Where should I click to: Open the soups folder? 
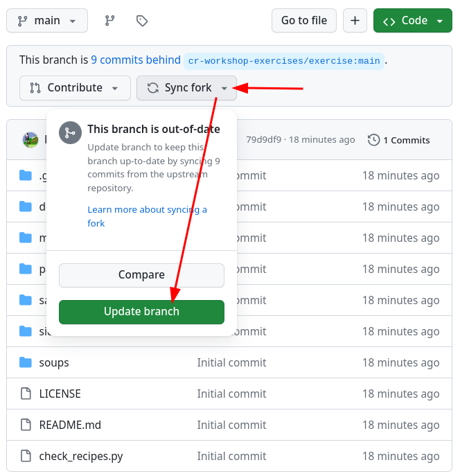(x=54, y=362)
